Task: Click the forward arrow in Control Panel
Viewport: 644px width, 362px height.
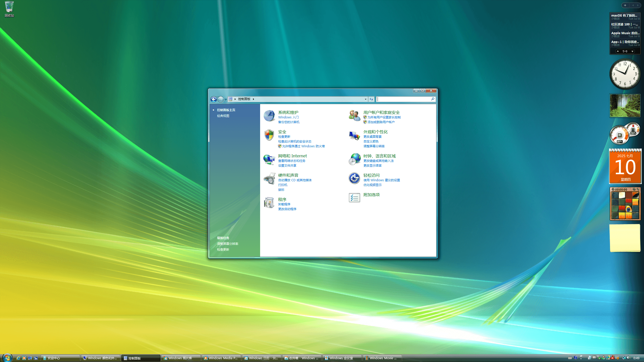Action: click(x=221, y=99)
